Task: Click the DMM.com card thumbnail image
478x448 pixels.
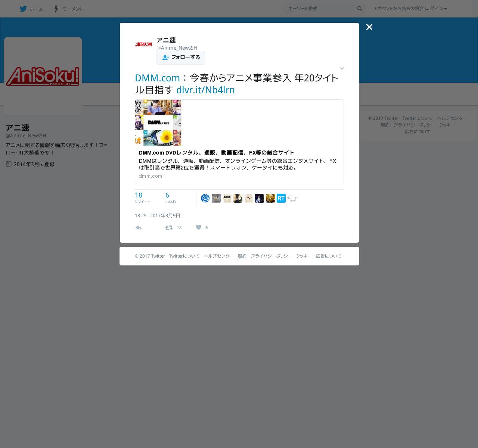Action: pos(158,122)
